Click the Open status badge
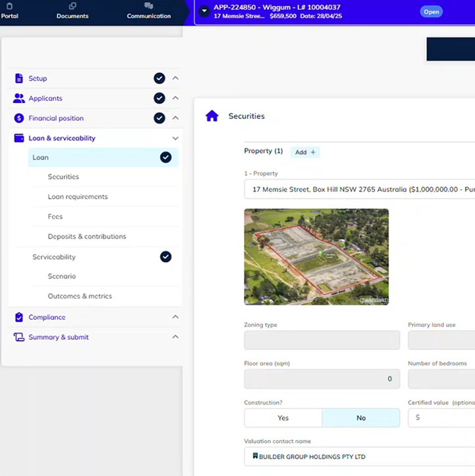This screenshot has width=475, height=476. 431,12
